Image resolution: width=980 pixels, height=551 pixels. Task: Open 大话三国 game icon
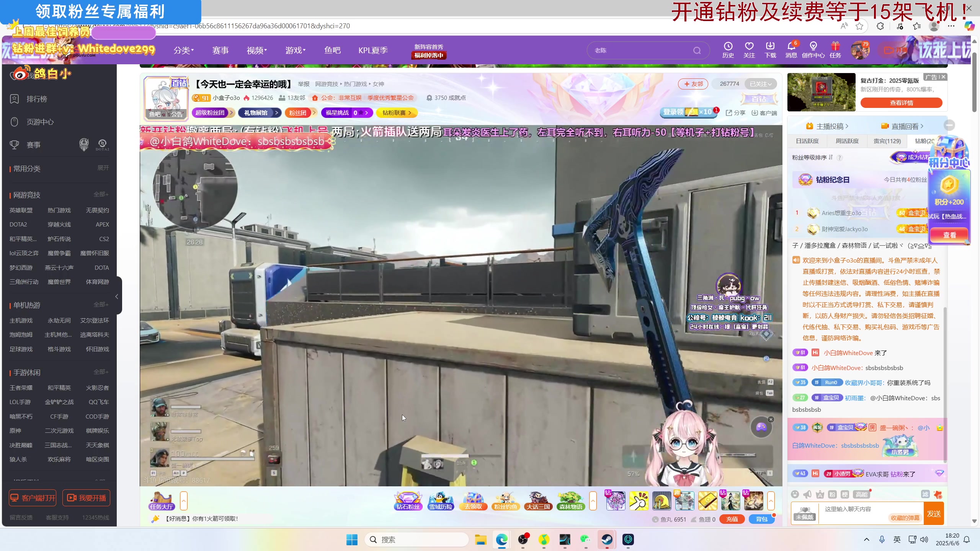coord(538,501)
